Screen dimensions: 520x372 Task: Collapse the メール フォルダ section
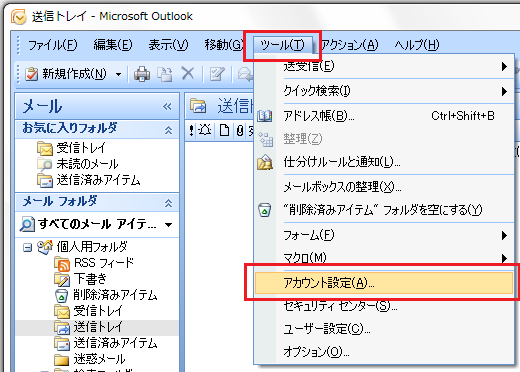pos(169,203)
